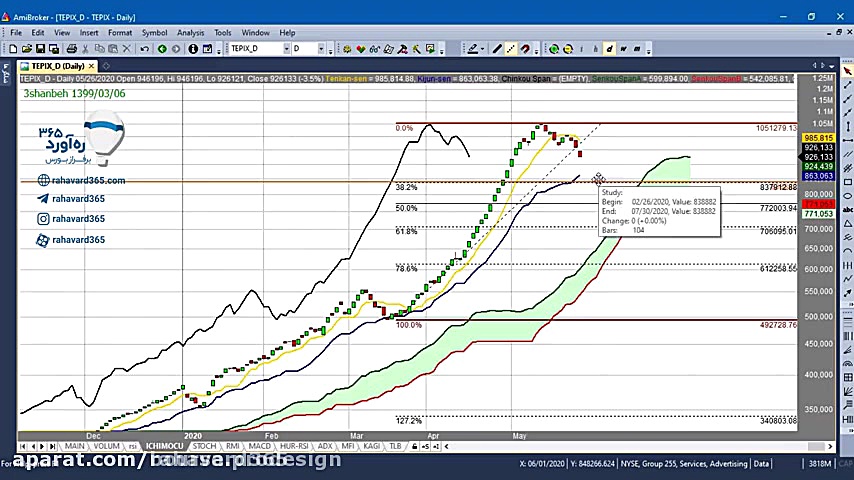The image size is (854, 480).
Task: Switch to the ADX sheet tab
Action: 325,446
